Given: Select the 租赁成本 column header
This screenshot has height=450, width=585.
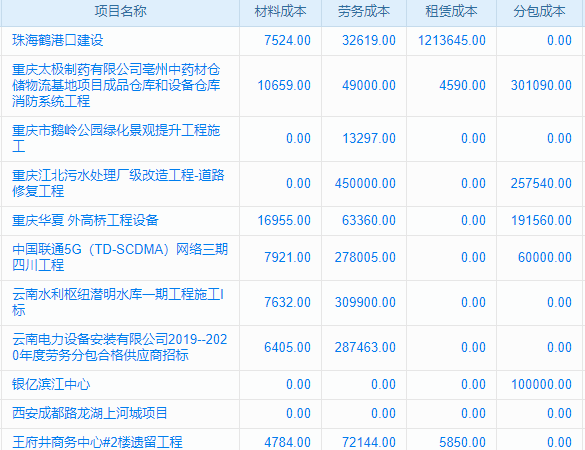Looking at the screenshot, I should coord(451,12).
